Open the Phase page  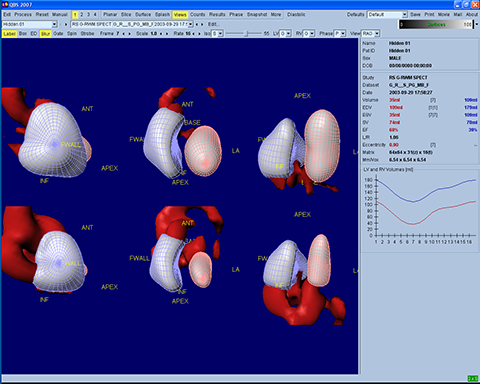coord(236,15)
